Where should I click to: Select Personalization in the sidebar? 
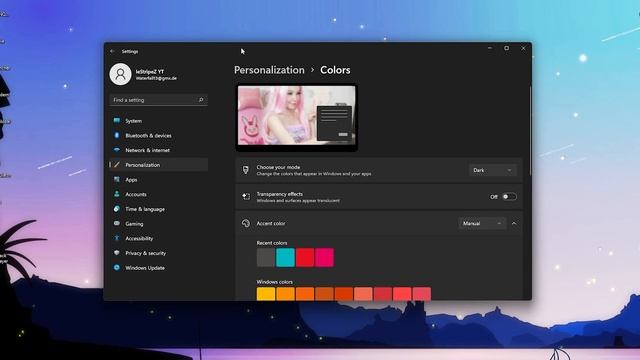coord(159,165)
